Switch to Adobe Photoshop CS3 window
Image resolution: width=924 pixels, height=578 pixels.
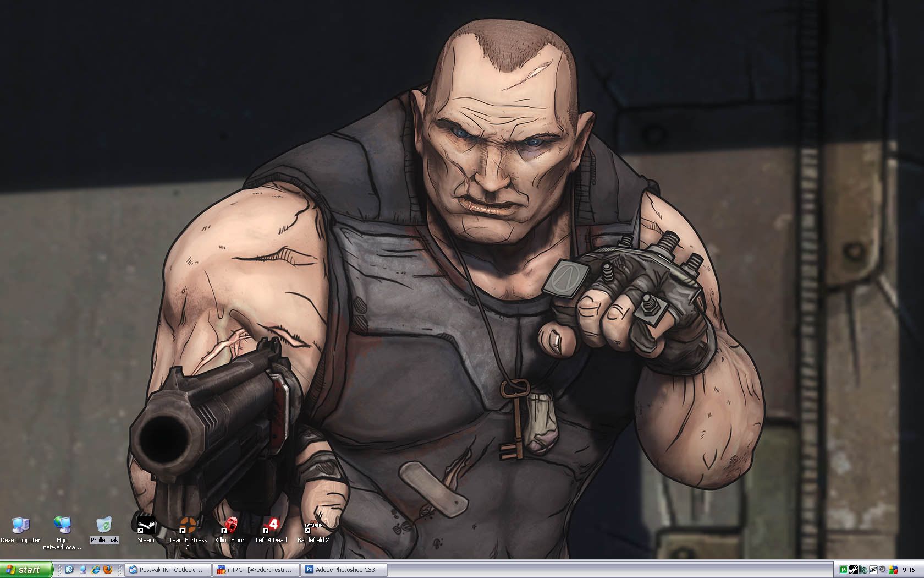point(345,570)
